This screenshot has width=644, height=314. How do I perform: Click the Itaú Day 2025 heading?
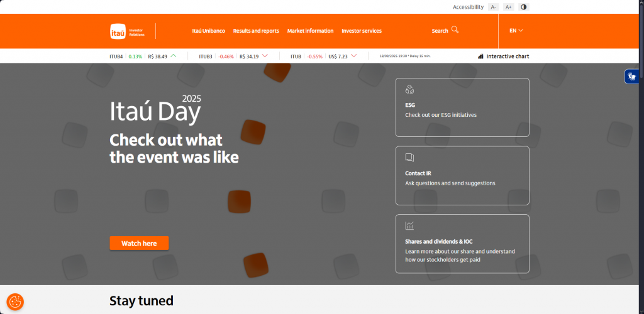[155, 109]
